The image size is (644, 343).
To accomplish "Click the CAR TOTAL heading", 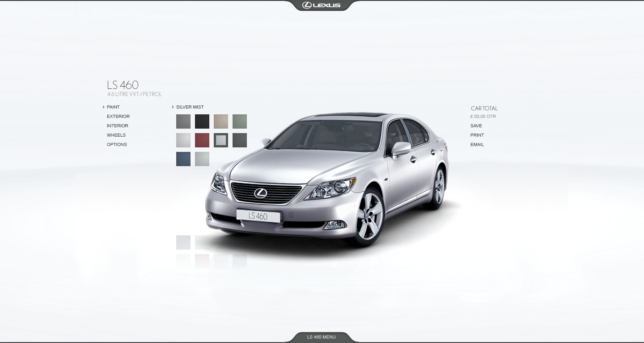I will pyautogui.click(x=484, y=109).
